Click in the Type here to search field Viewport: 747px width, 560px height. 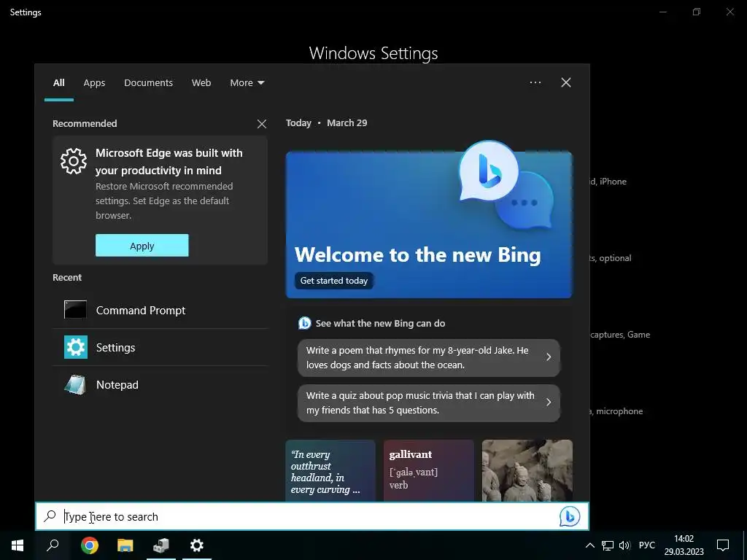312,516
